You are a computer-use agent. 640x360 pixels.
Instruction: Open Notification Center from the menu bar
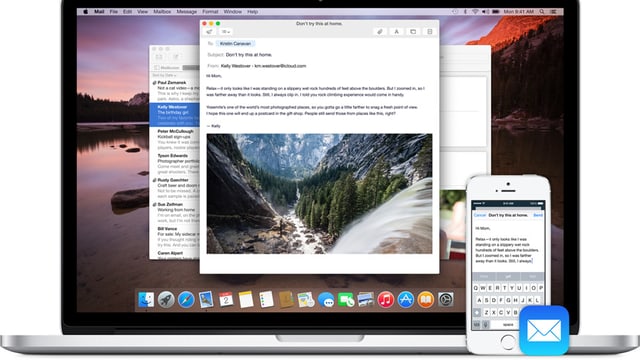pyautogui.click(x=554, y=12)
